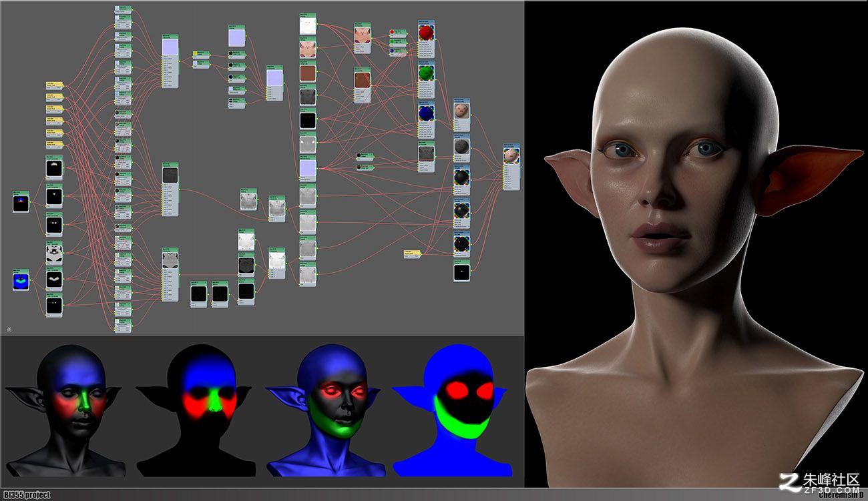
Task: Click the 'BI355 project' label
Action: pyautogui.click(x=27, y=494)
